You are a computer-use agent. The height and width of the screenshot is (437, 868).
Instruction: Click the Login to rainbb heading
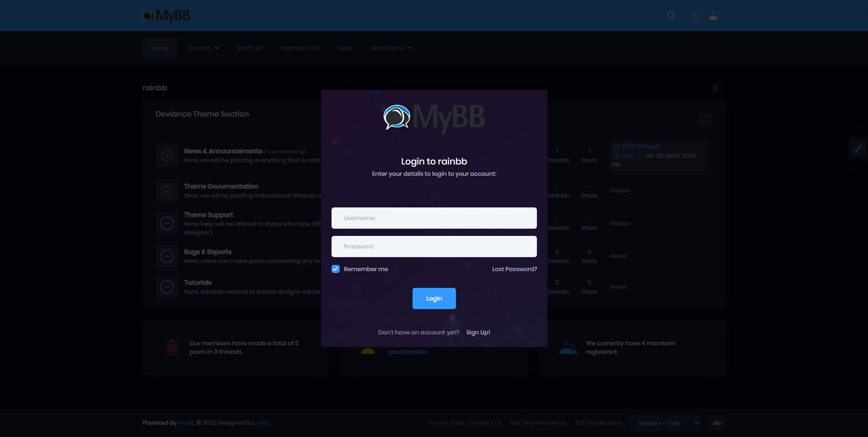[434, 161]
